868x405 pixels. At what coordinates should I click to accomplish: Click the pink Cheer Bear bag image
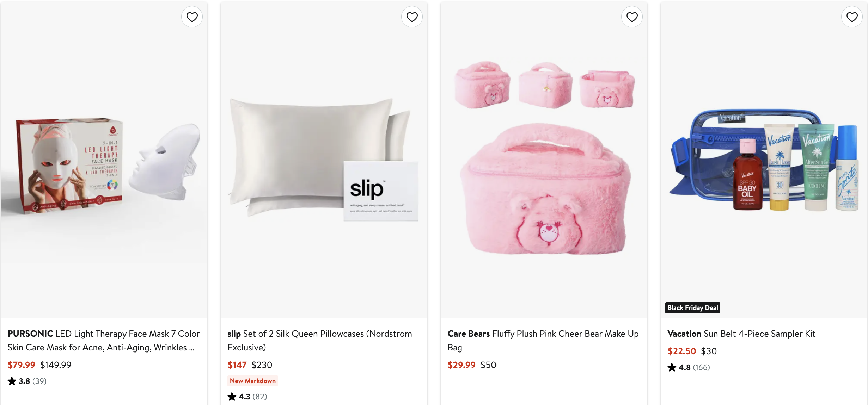click(x=544, y=158)
